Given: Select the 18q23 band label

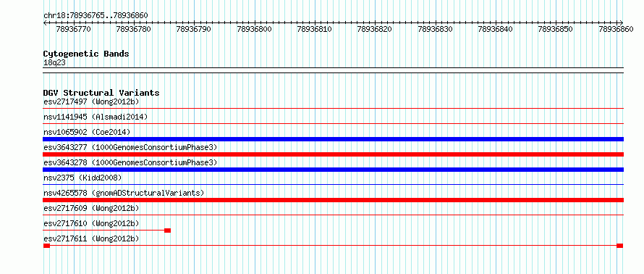Looking at the screenshot, I should (x=54, y=62).
